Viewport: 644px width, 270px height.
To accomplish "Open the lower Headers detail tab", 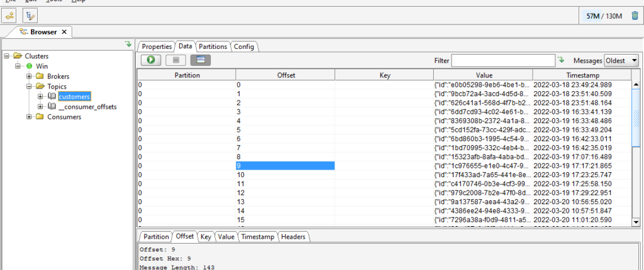I will [x=294, y=237].
